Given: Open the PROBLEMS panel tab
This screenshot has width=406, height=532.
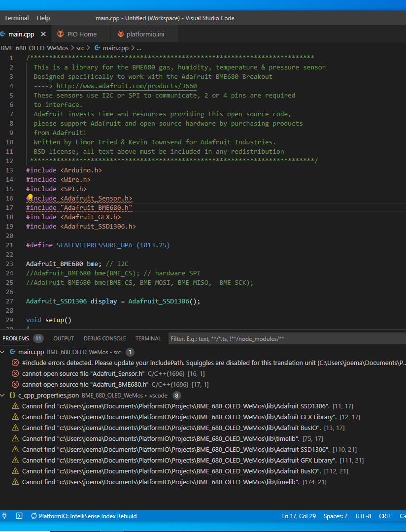Looking at the screenshot, I should tap(16, 338).
